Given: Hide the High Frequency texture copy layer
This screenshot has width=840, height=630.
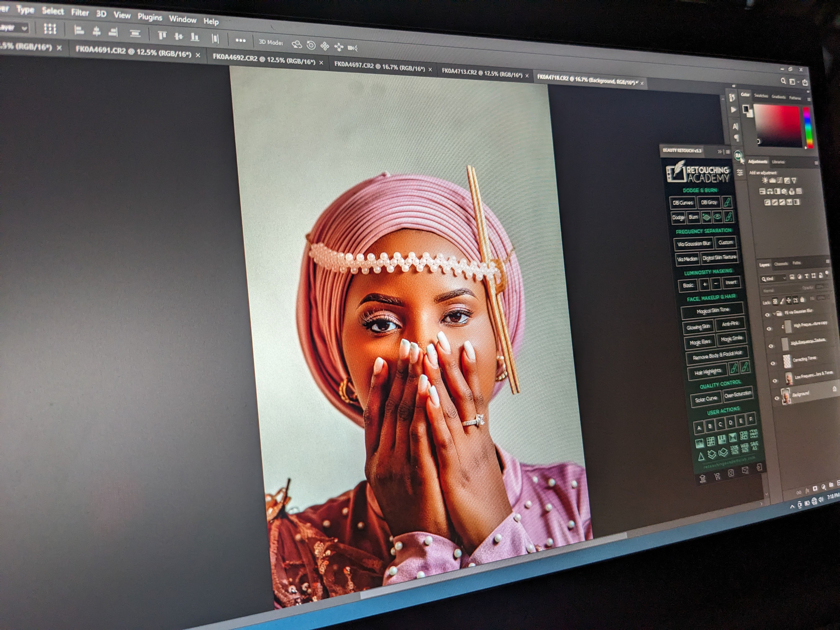Looking at the screenshot, I should tap(769, 329).
